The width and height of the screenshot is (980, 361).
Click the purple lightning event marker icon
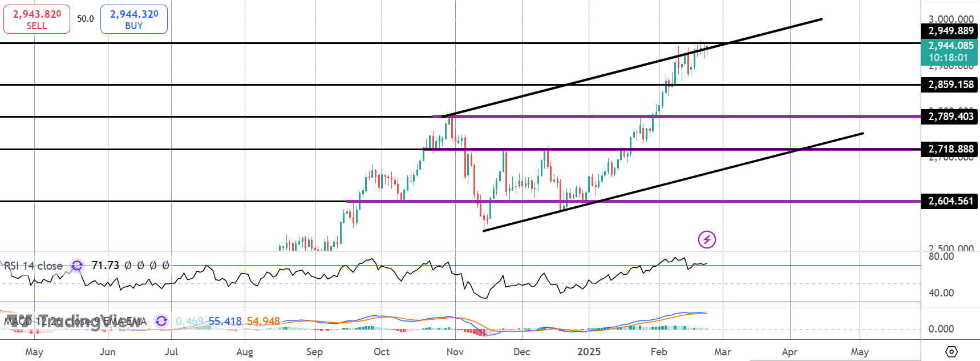(707, 239)
